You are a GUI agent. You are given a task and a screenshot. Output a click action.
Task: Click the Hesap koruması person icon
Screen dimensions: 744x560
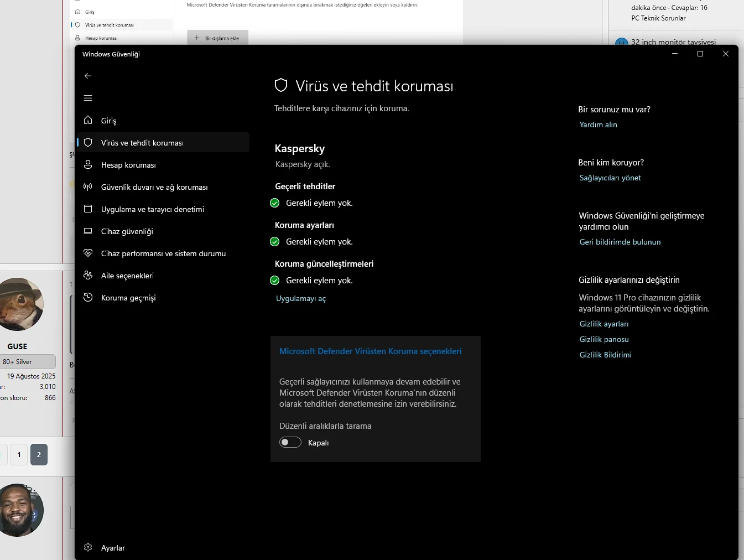coord(88,164)
